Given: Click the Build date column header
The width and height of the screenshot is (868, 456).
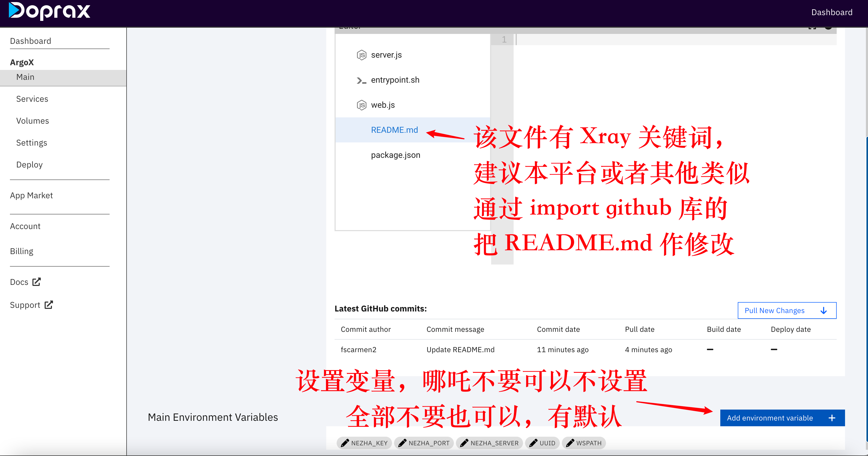Looking at the screenshot, I should pyautogui.click(x=724, y=329).
